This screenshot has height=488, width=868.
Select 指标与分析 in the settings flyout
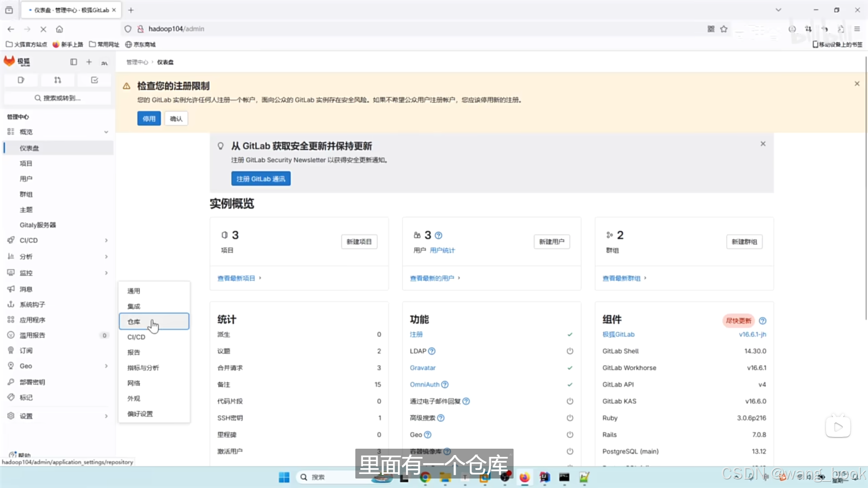(154, 368)
